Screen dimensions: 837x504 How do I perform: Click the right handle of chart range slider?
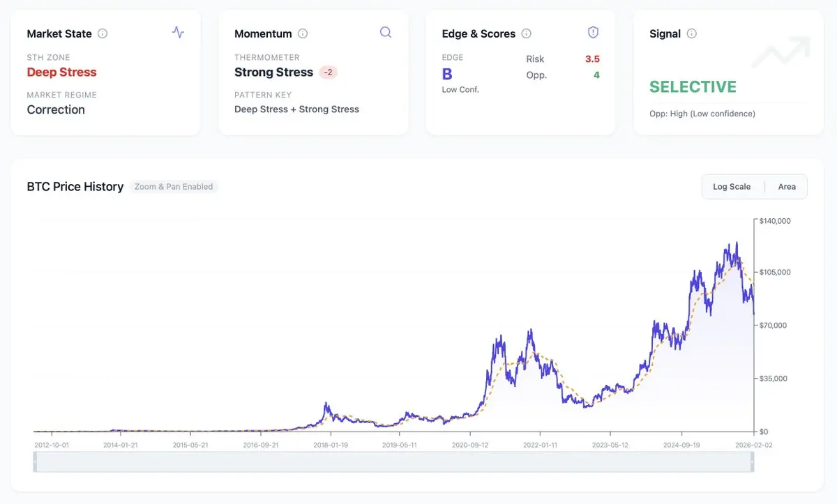(x=752, y=461)
